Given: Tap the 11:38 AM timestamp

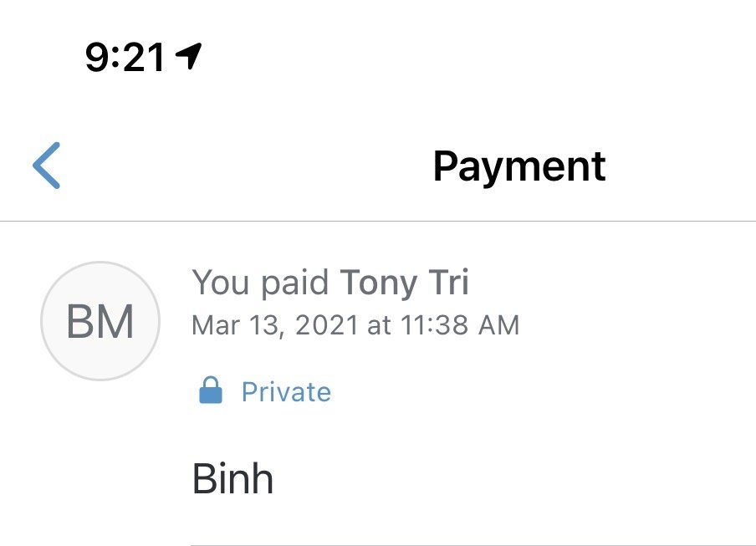Looking at the screenshot, I should [x=458, y=325].
